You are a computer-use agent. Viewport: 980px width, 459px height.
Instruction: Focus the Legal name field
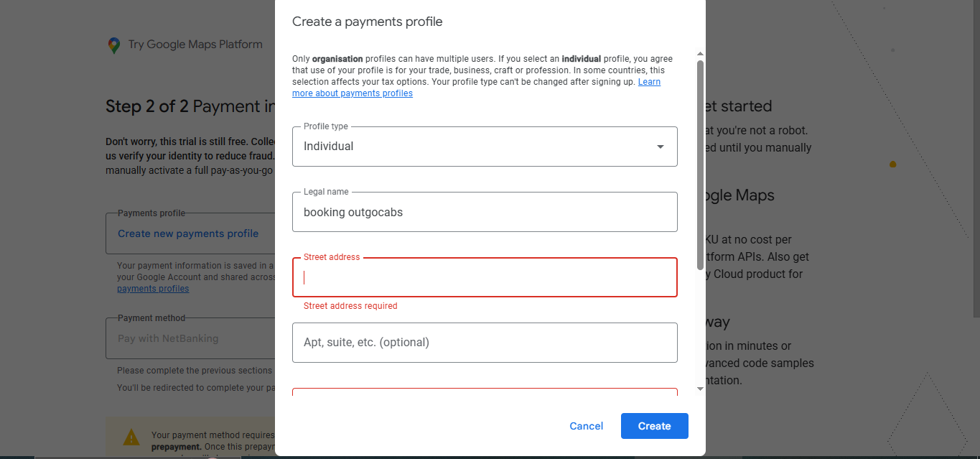pyautogui.click(x=485, y=213)
